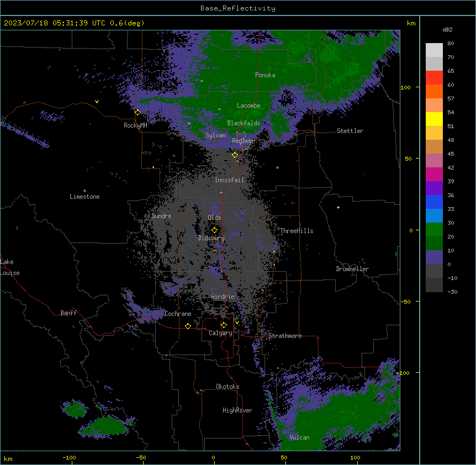The width and height of the screenshot is (476, 465).
Task: Click the ThreeHills town label
Action: coord(297,231)
